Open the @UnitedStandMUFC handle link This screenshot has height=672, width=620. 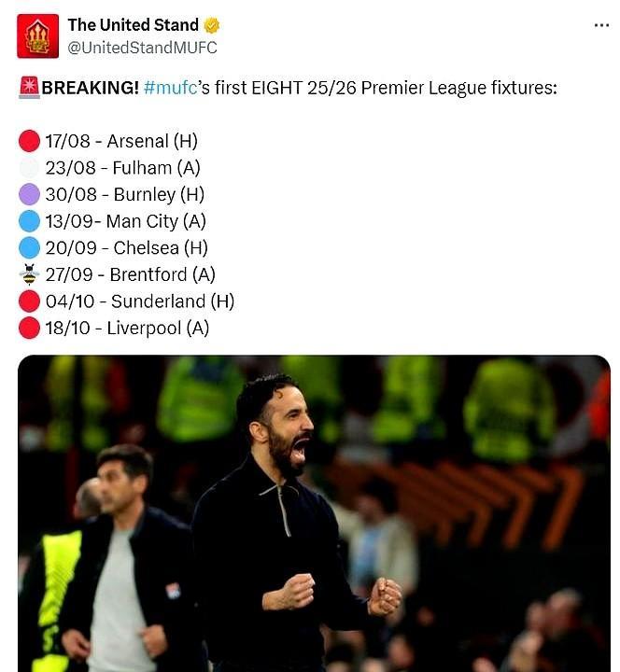click(142, 48)
